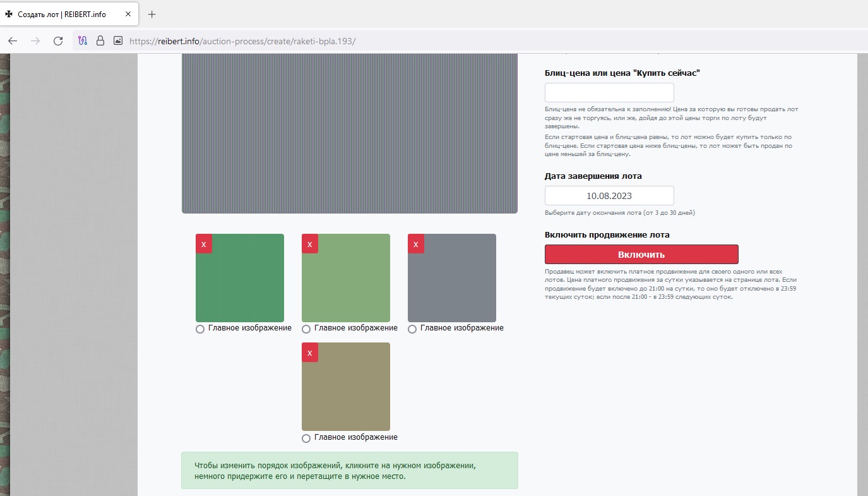Set light green image as main image
The image size is (868, 496).
click(306, 329)
